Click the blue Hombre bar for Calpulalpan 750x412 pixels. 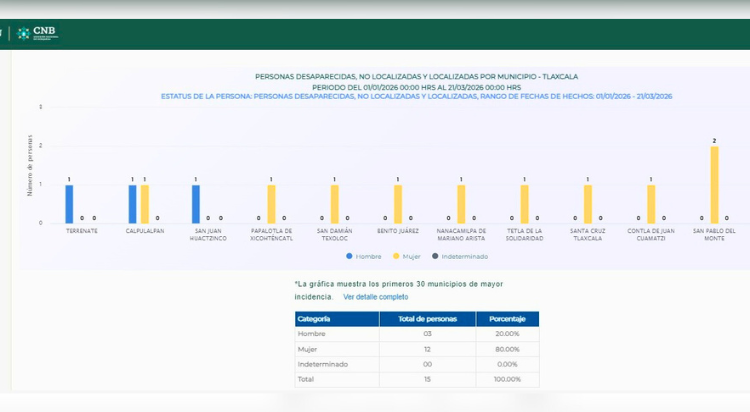pos(132,204)
